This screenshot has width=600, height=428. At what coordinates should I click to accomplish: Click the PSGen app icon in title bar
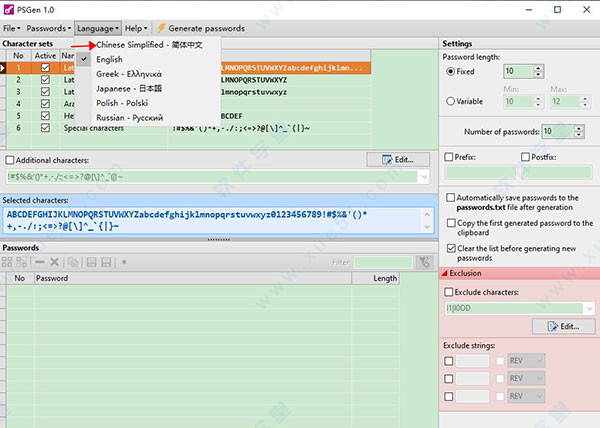tap(11, 8)
